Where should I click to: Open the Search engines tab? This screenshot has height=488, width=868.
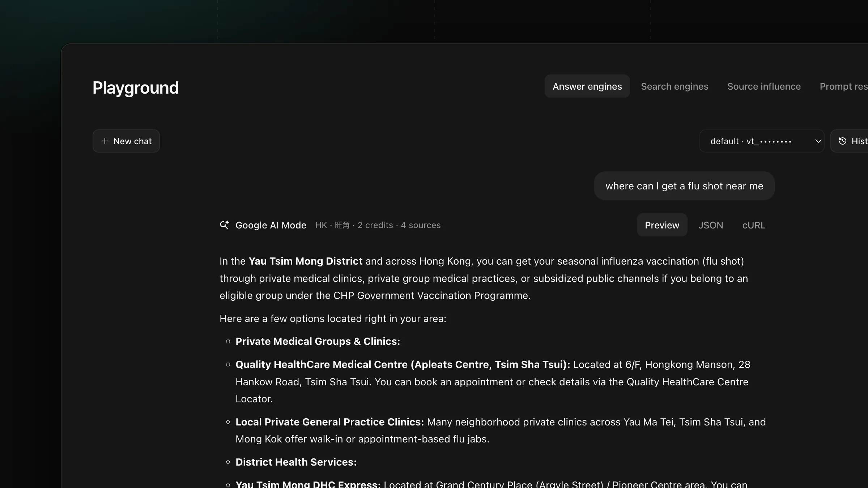(x=675, y=86)
